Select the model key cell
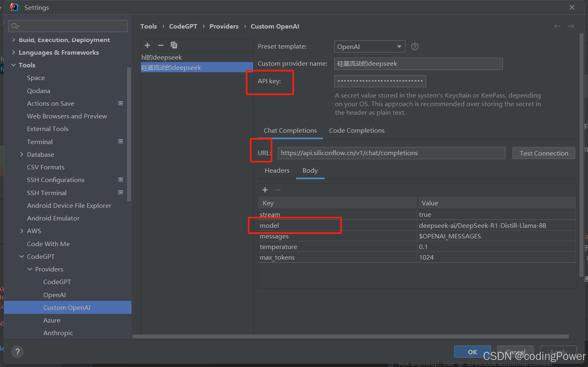The height and width of the screenshot is (367, 588). (x=337, y=225)
